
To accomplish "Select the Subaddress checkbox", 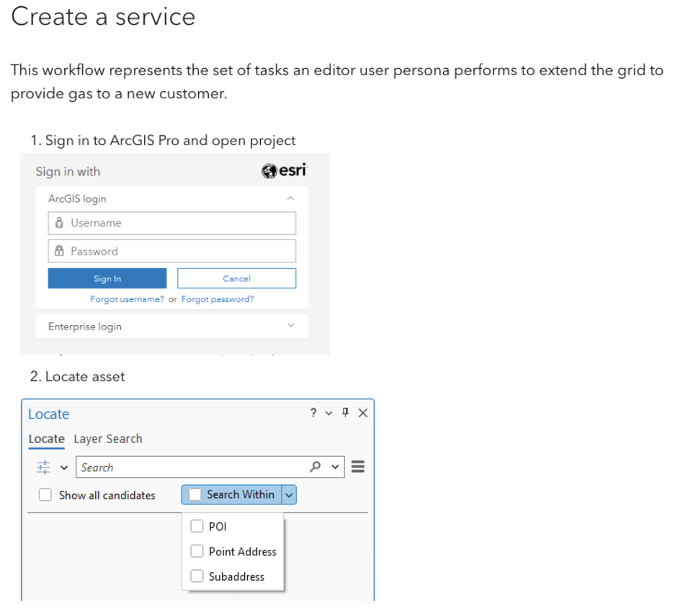I will 197,576.
